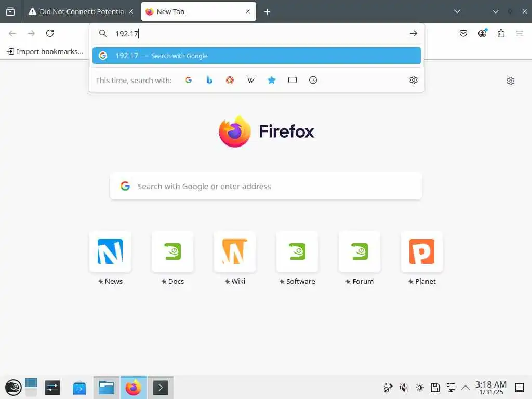Open System Settings from taskbar
This screenshot has height=399, width=532.
pyautogui.click(x=52, y=388)
